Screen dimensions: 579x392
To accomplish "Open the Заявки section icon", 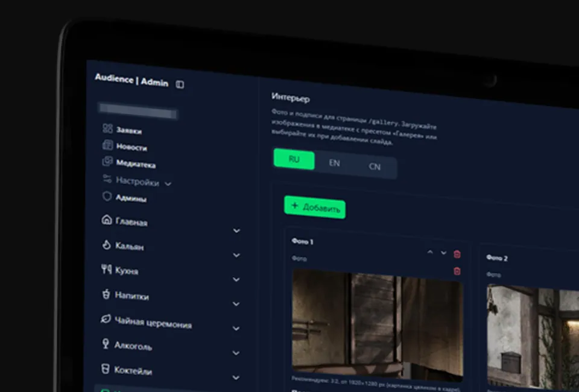I will pos(107,128).
